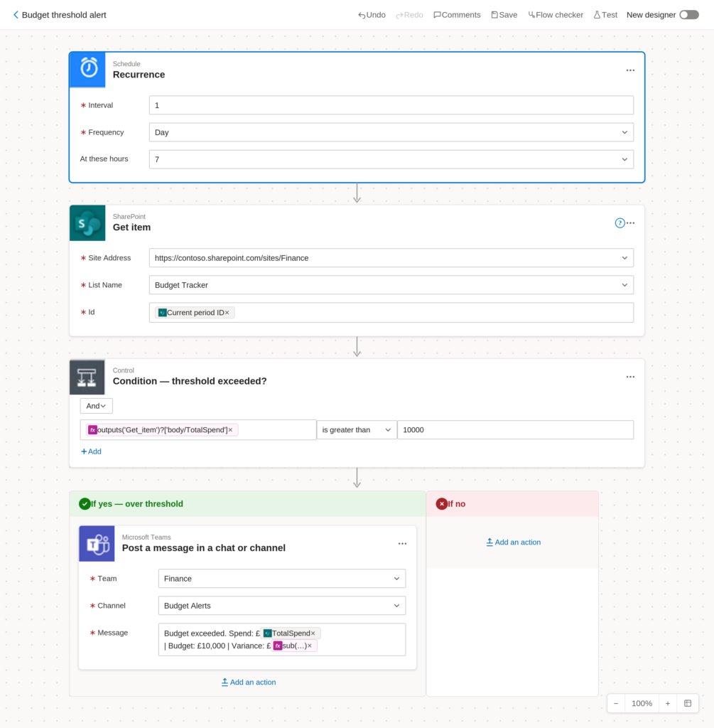
Task: Zoom in the canvas with plus button
Action: tap(668, 703)
